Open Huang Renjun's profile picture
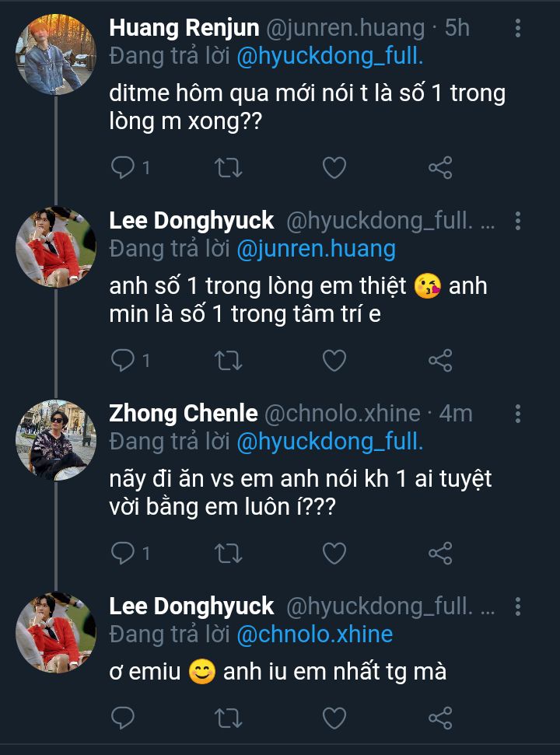Screen dimensions: 560x755 [55, 53]
